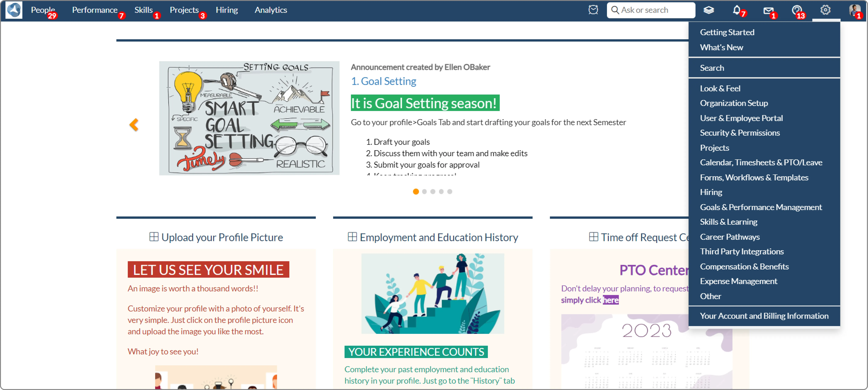Select the third carousel dot
The width and height of the screenshot is (868, 390).
point(433,191)
